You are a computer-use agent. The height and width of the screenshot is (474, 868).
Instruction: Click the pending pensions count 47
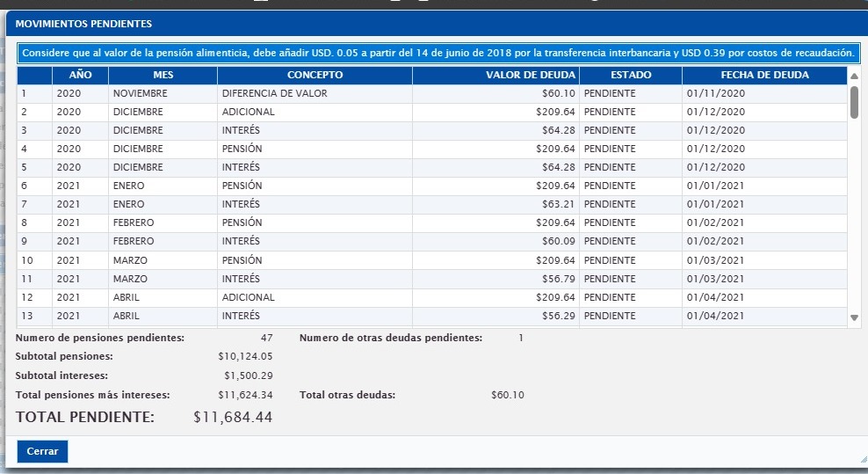click(x=267, y=338)
